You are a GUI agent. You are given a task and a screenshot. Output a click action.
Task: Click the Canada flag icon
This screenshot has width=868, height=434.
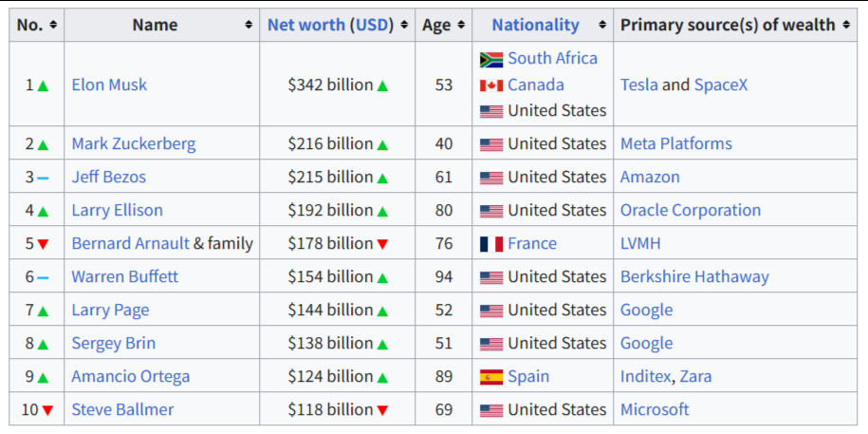[x=491, y=85]
